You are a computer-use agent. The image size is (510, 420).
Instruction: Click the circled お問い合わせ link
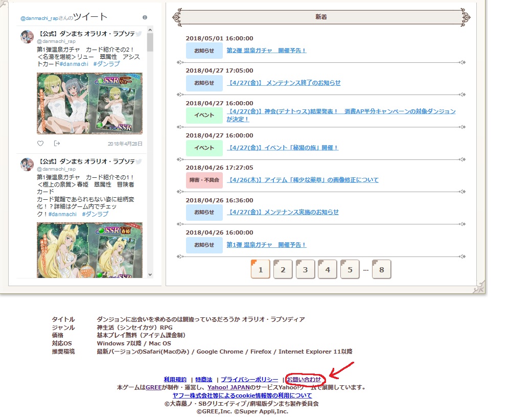coord(304,380)
